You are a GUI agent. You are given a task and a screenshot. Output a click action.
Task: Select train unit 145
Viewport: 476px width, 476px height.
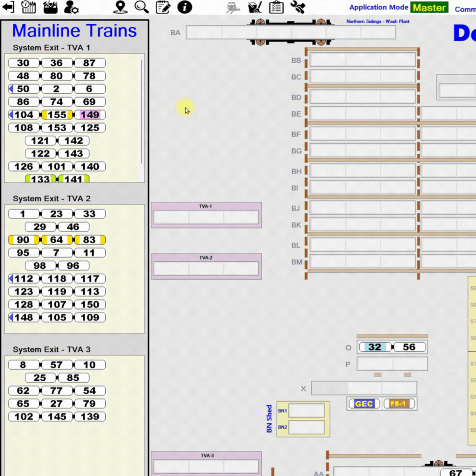coord(57,416)
